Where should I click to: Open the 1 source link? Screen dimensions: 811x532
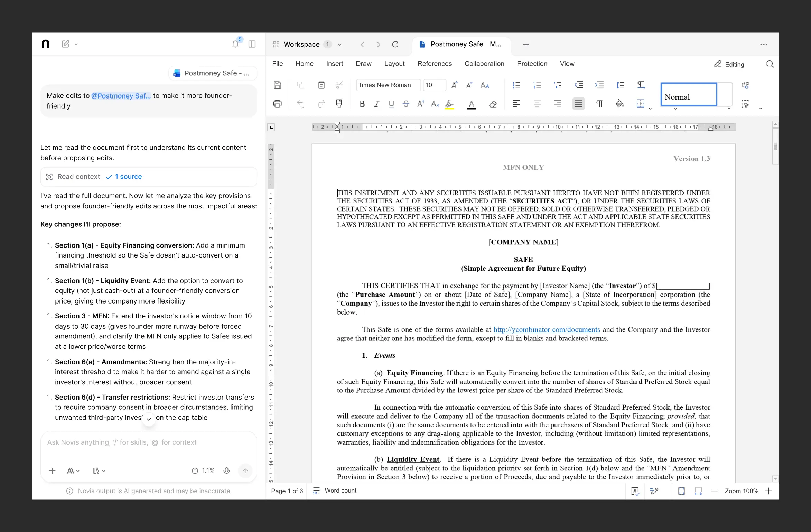[x=128, y=177]
